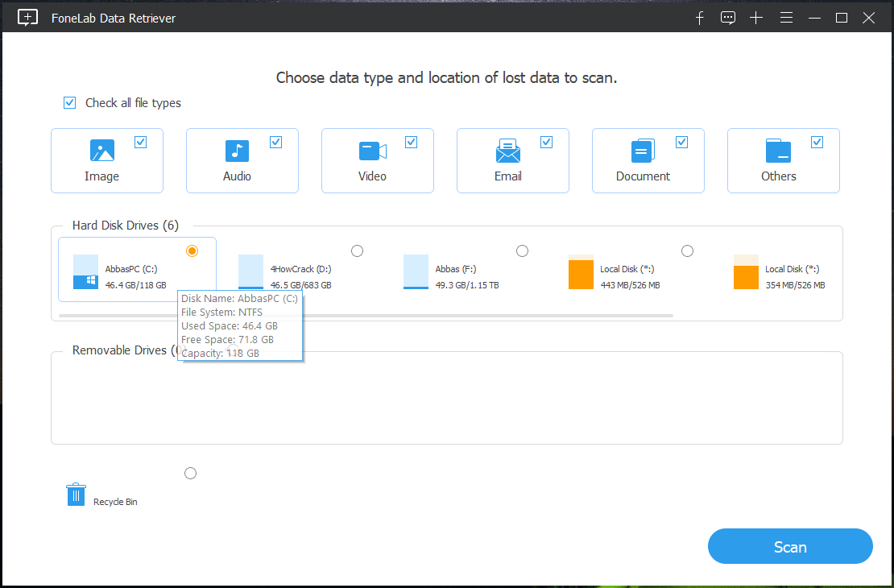Click the 443 MB Local Disk icon

coord(581,271)
